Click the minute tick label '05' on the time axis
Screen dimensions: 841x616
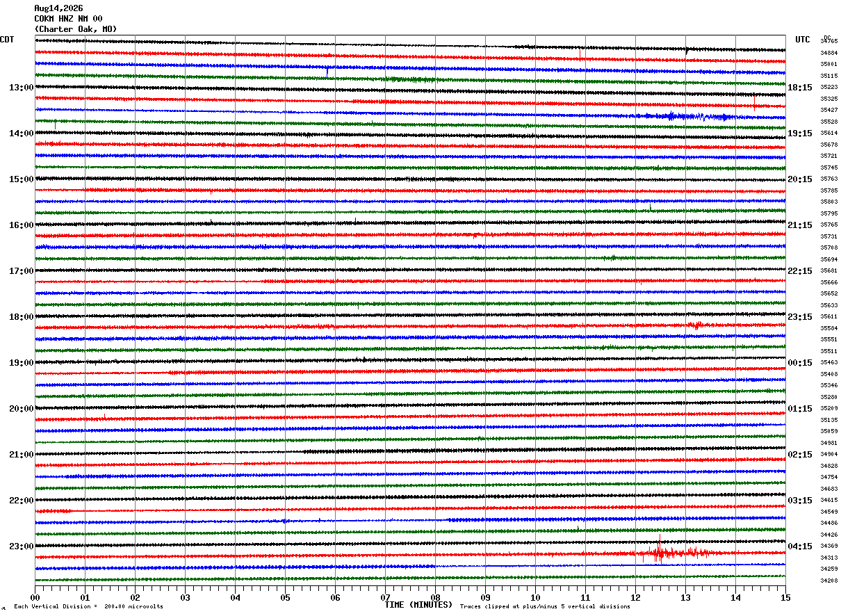(285, 597)
